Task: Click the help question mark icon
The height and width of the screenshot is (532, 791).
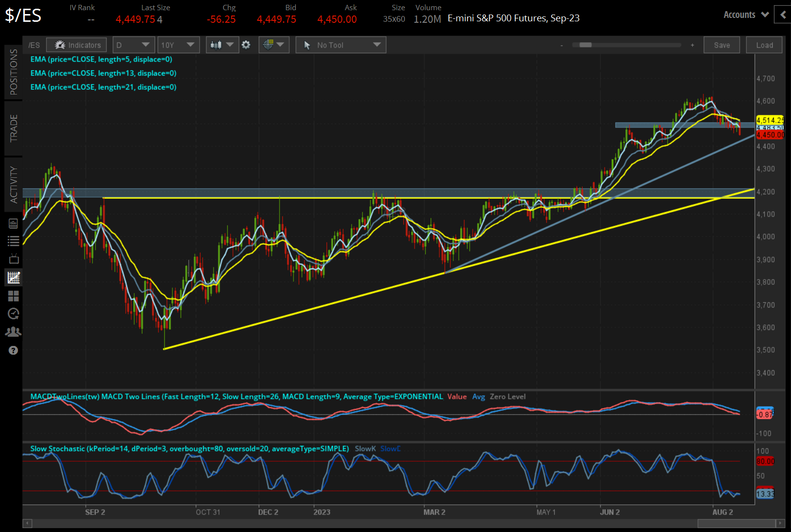Action: pyautogui.click(x=13, y=350)
